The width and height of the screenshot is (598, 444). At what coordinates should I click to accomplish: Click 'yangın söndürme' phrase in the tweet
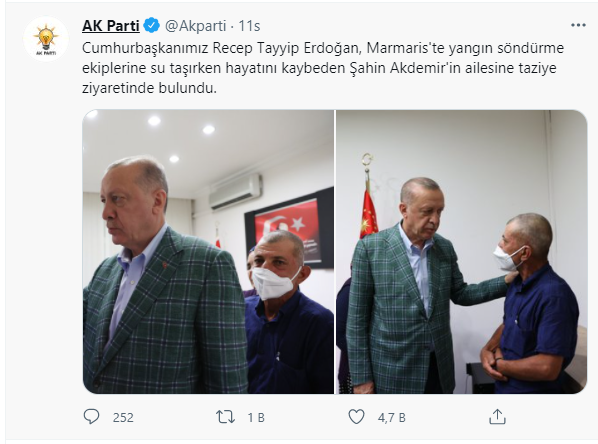[x=506, y=48]
